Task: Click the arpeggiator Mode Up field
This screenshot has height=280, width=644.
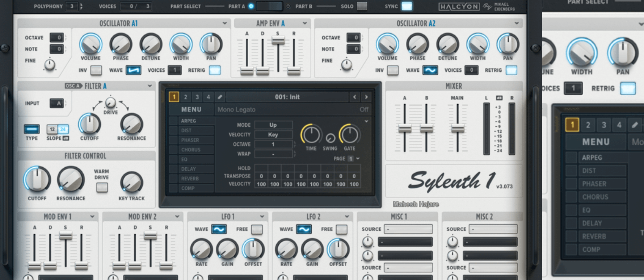Action: point(273,125)
